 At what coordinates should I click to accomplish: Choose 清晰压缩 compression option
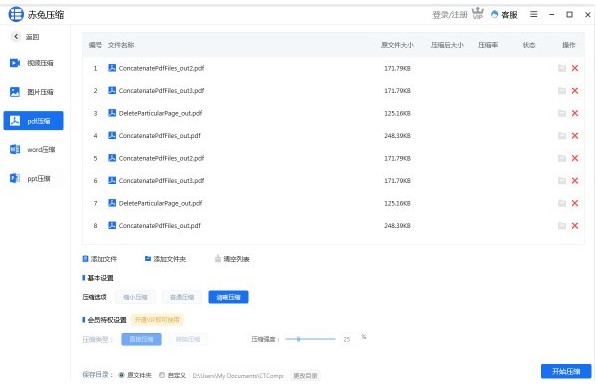tap(228, 297)
